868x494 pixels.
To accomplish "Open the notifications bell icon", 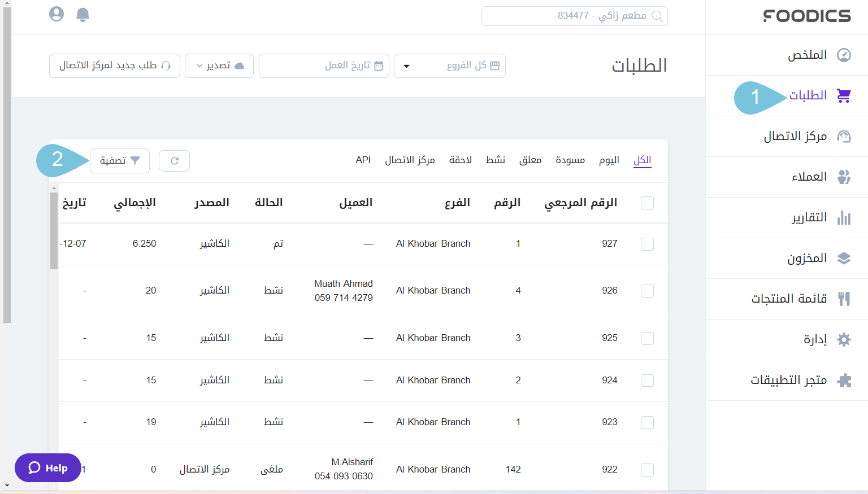I will [x=83, y=14].
